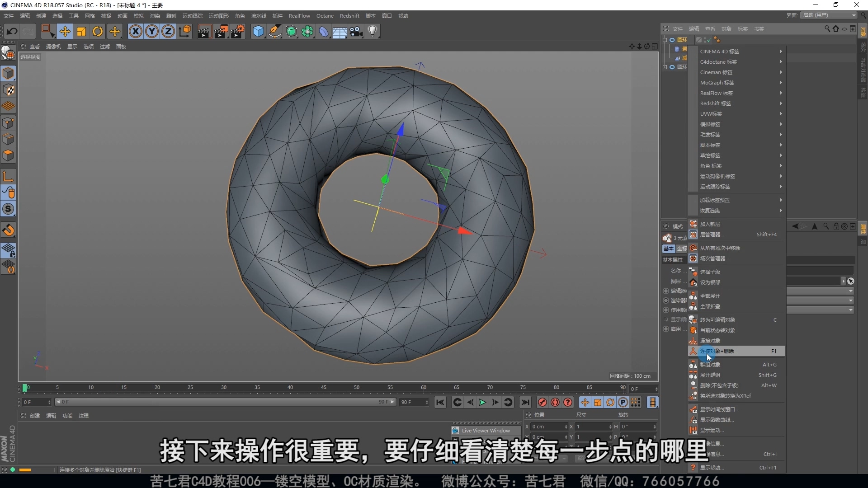Click the X position 0 cm input field
The image size is (868, 488).
tap(549, 427)
